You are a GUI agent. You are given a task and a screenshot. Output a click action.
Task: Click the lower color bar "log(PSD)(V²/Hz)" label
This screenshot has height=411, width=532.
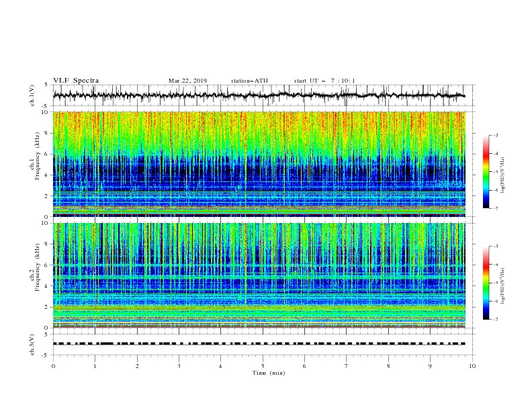503,285
